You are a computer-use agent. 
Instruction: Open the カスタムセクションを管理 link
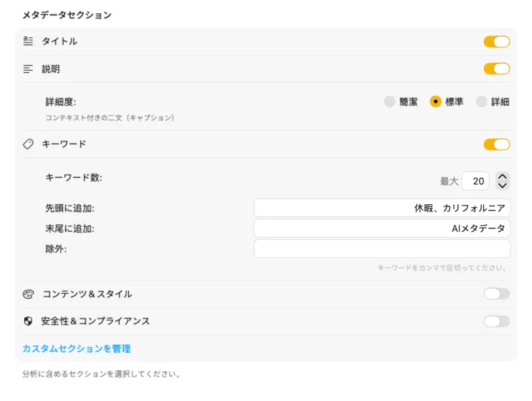(77, 349)
